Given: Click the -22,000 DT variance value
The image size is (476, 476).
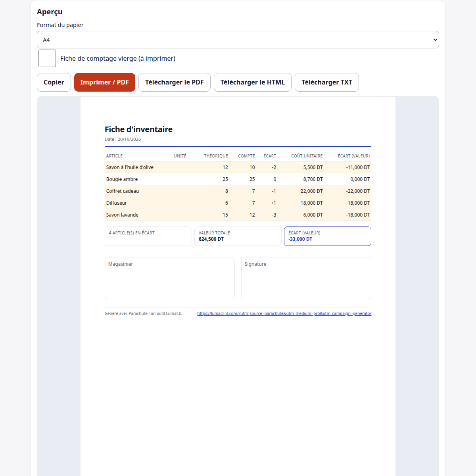Looking at the screenshot, I should point(358,191).
